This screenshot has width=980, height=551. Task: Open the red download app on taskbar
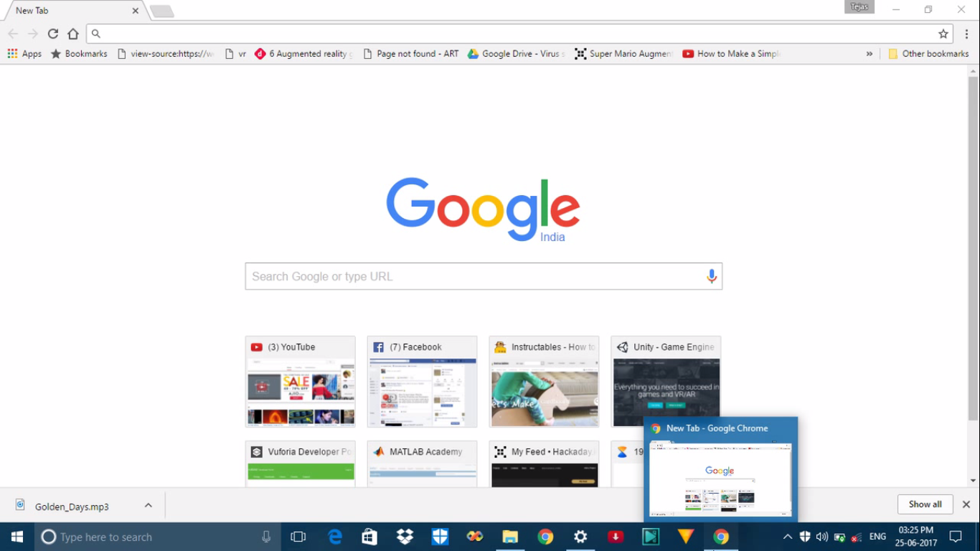(x=616, y=537)
